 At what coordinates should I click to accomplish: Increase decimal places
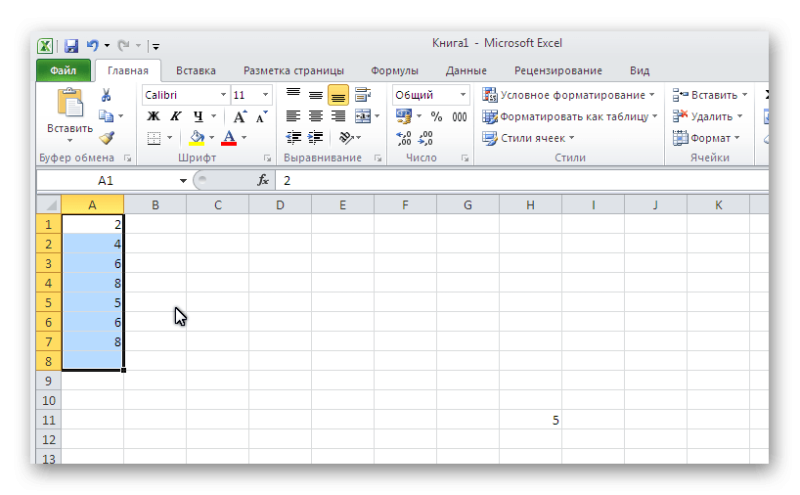tap(404, 138)
